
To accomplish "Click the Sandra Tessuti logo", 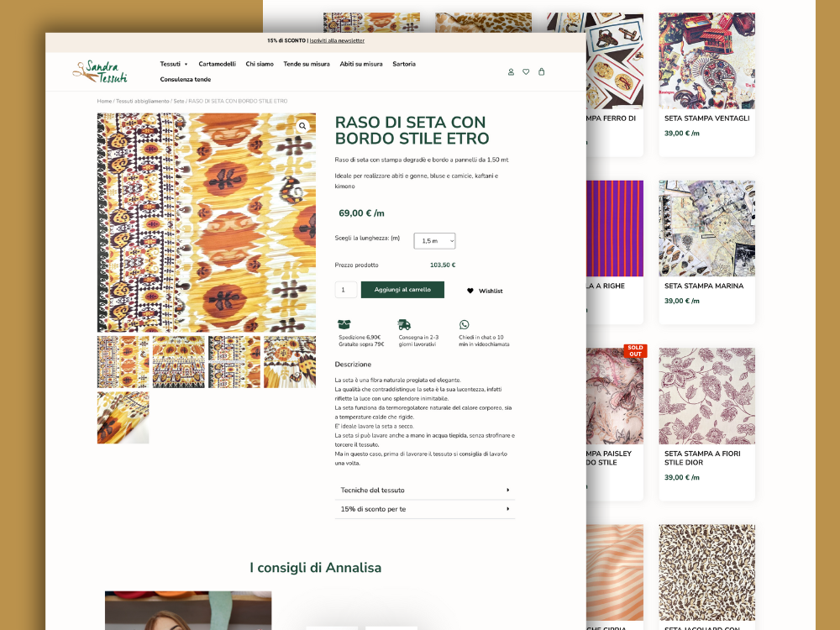I will (100, 71).
